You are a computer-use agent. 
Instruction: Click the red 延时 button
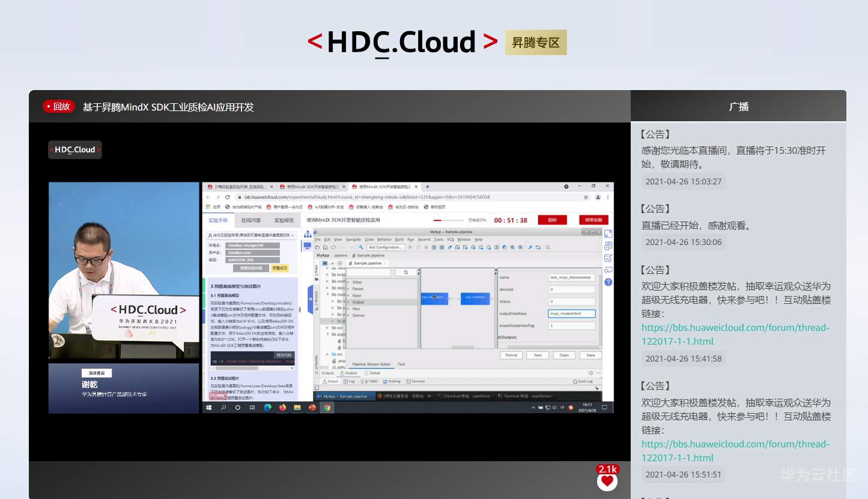coord(553,220)
